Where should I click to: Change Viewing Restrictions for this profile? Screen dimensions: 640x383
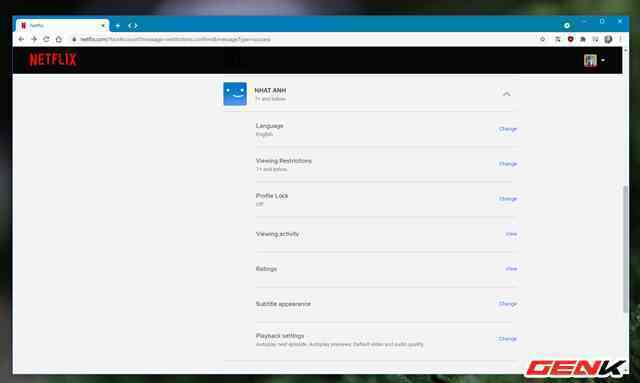click(507, 164)
